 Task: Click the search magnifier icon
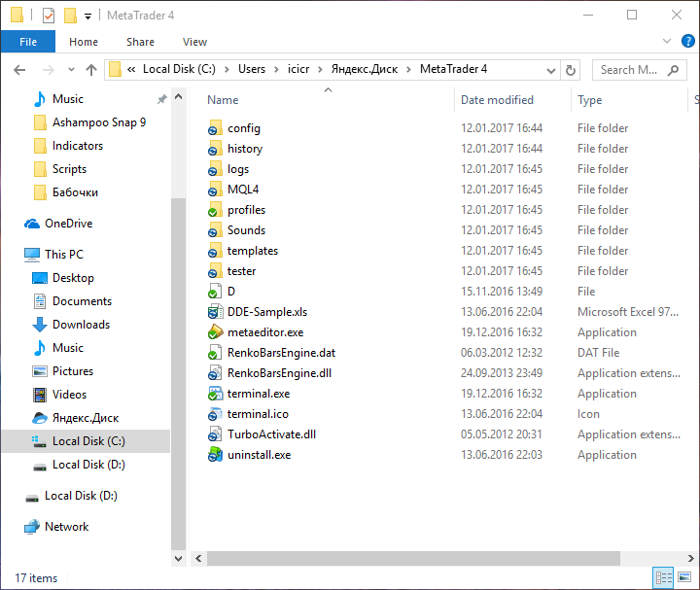[x=673, y=70]
